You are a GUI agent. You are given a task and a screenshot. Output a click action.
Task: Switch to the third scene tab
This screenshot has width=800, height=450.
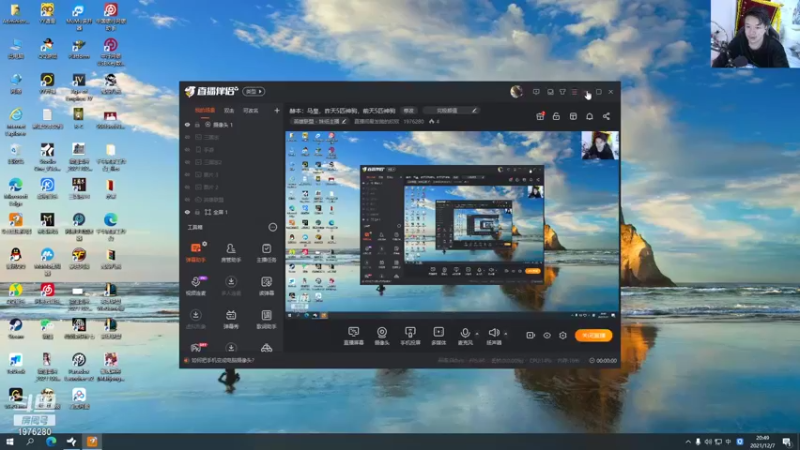tap(251, 110)
